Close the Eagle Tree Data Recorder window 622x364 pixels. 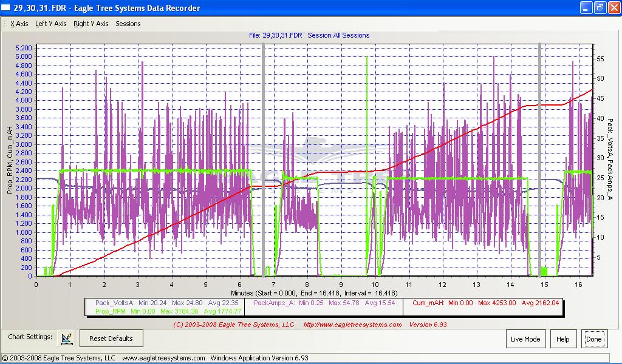pos(613,7)
